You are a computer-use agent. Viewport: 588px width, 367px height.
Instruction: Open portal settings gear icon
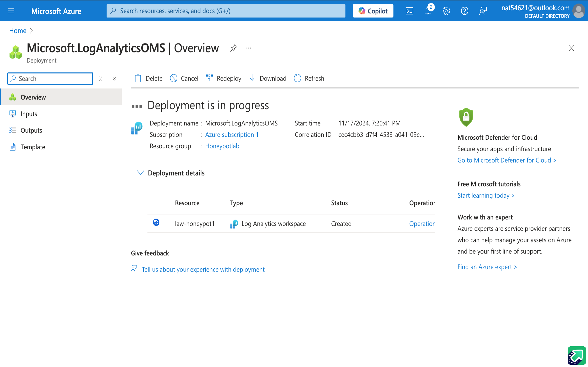pyautogui.click(x=446, y=11)
